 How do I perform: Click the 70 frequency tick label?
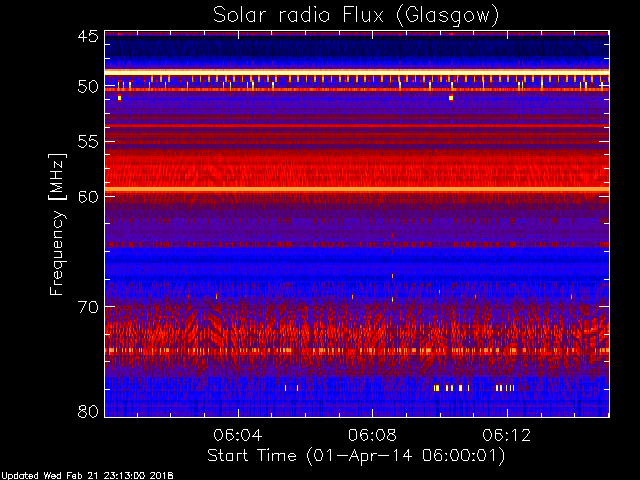pos(88,307)
